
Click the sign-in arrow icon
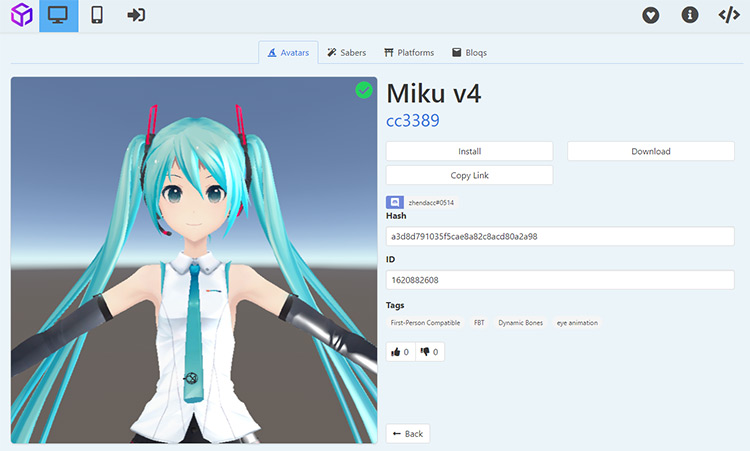pos(136,15)
